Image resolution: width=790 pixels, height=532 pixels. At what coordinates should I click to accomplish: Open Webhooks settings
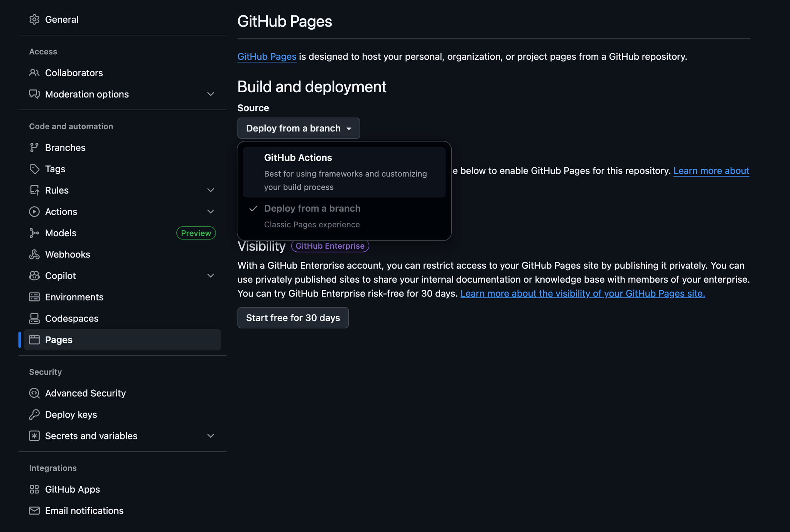(68, 254)
